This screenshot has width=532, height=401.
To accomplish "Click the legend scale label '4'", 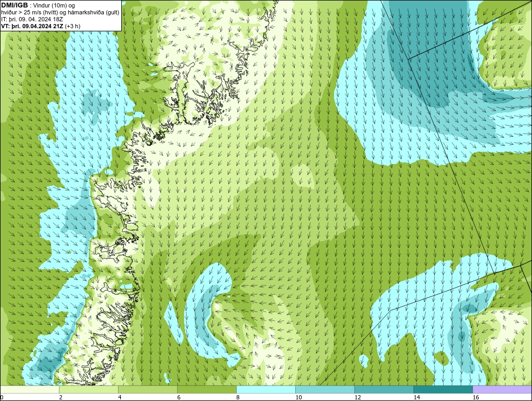I will click(x=120, y=397).
